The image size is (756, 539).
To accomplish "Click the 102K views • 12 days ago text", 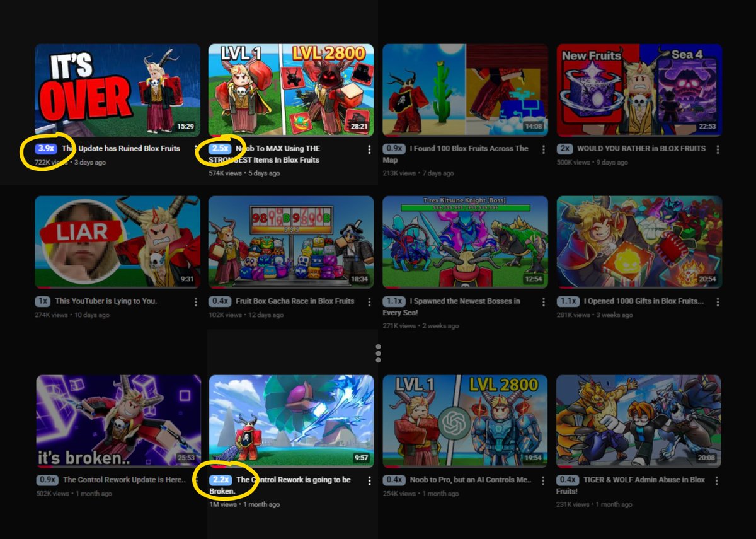I will click(x=246, y=315).
